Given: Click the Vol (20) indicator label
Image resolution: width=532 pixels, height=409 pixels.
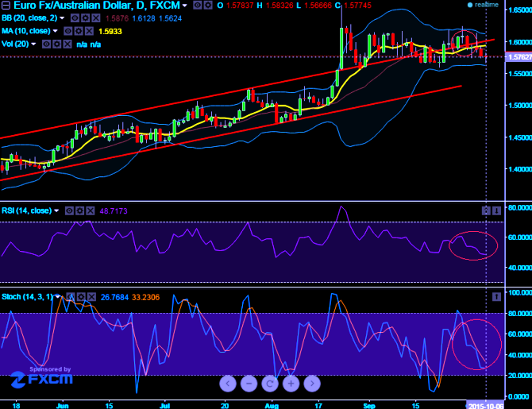Looking at the screenshot, I should [x=15, y=44].
